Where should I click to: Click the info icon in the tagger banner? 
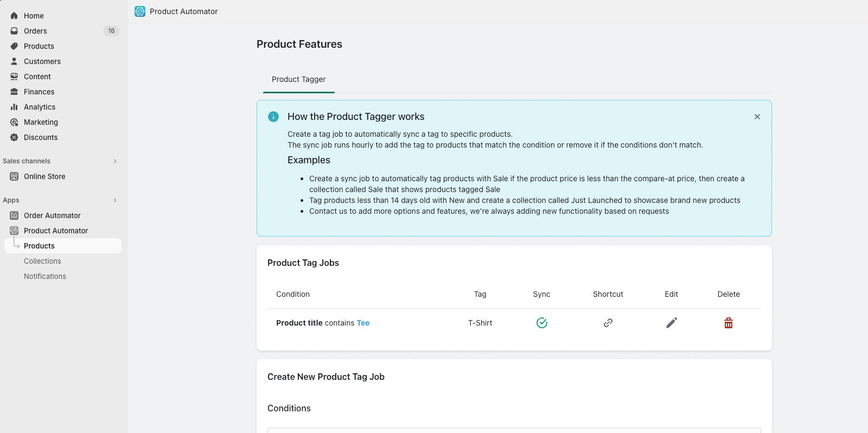tap(273, 117)
